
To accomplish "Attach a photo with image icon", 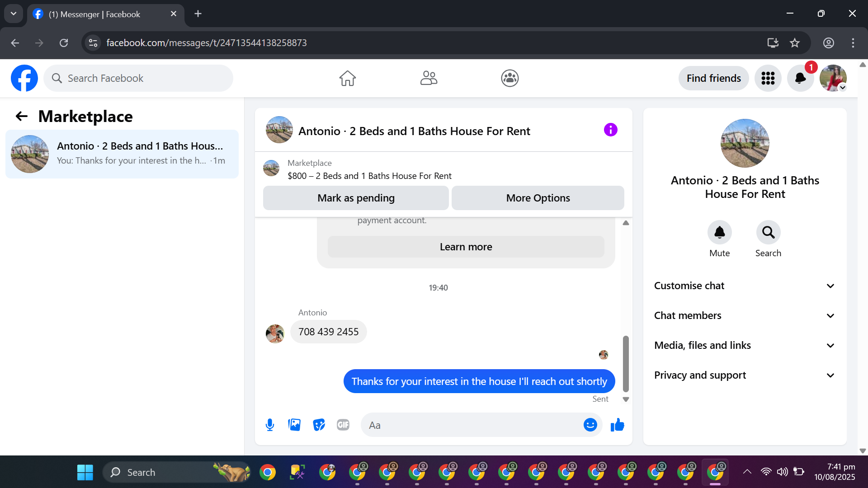I will point(294,425).
